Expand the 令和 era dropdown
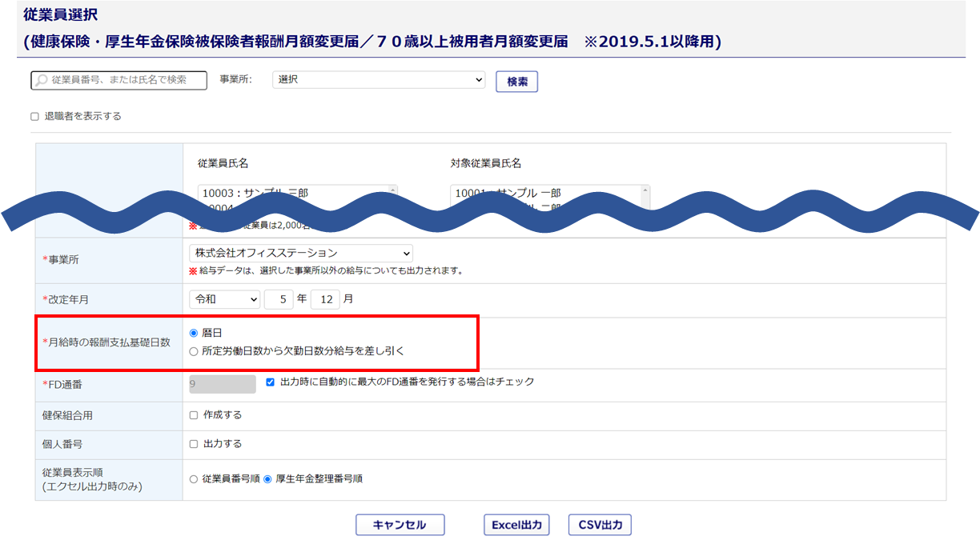Screen dimensions: 980x544 [x=225, y=299]
